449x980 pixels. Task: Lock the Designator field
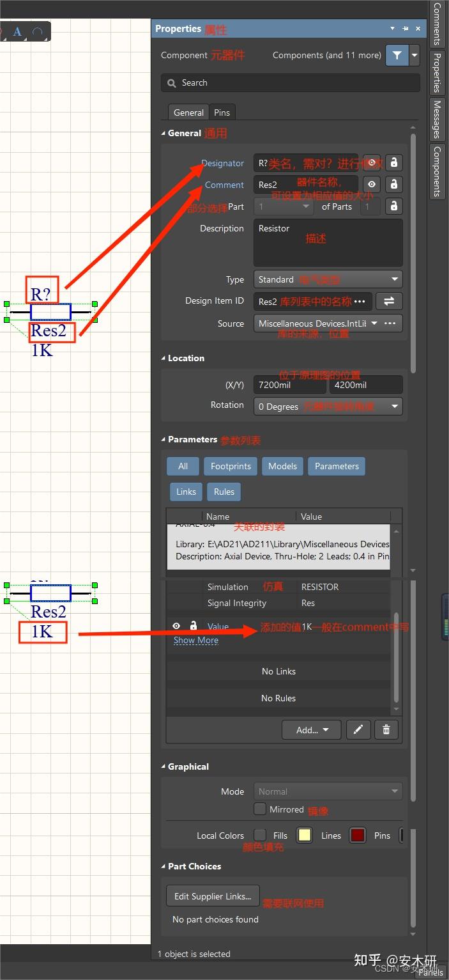point(394,163)
